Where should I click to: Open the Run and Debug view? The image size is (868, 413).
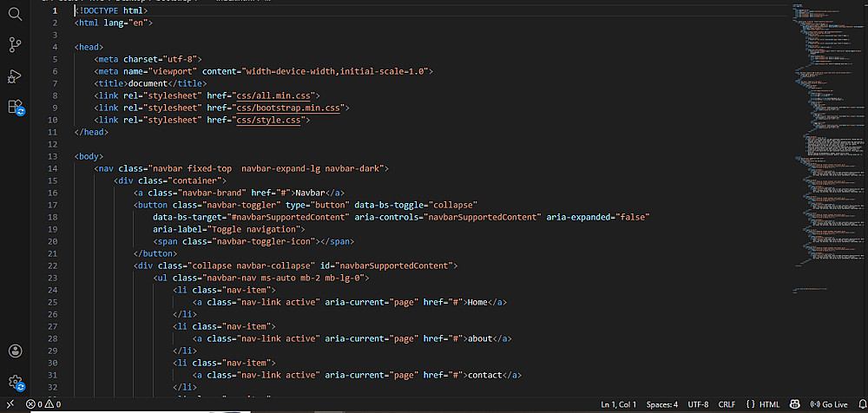coord(15,76)
